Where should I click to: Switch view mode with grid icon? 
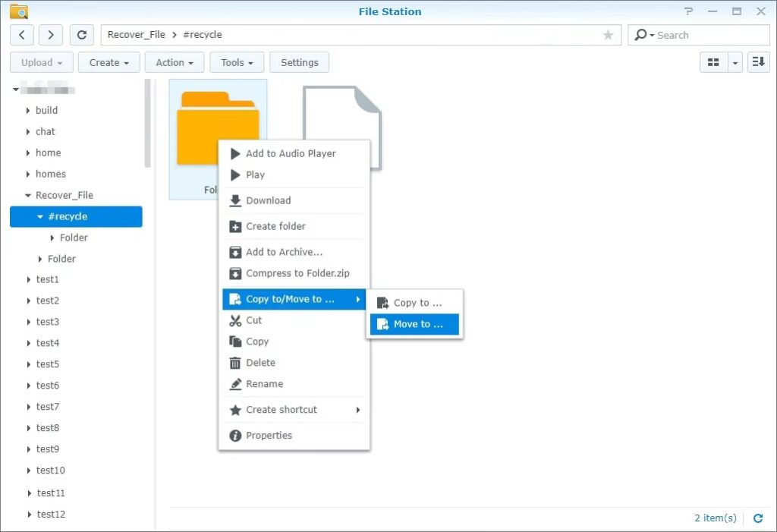pyautogui.click(x=713, y=63)
